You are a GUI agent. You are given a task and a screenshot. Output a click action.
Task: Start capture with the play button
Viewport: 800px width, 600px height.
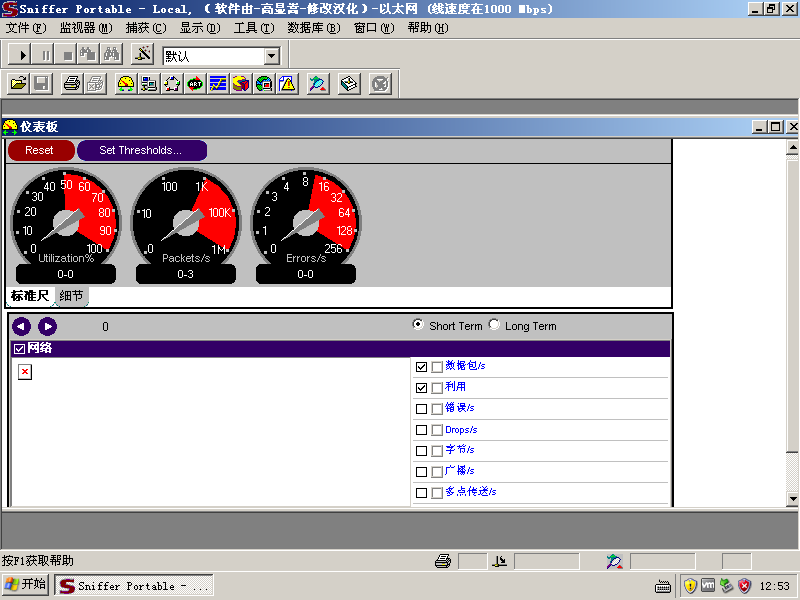click(20, 55)
